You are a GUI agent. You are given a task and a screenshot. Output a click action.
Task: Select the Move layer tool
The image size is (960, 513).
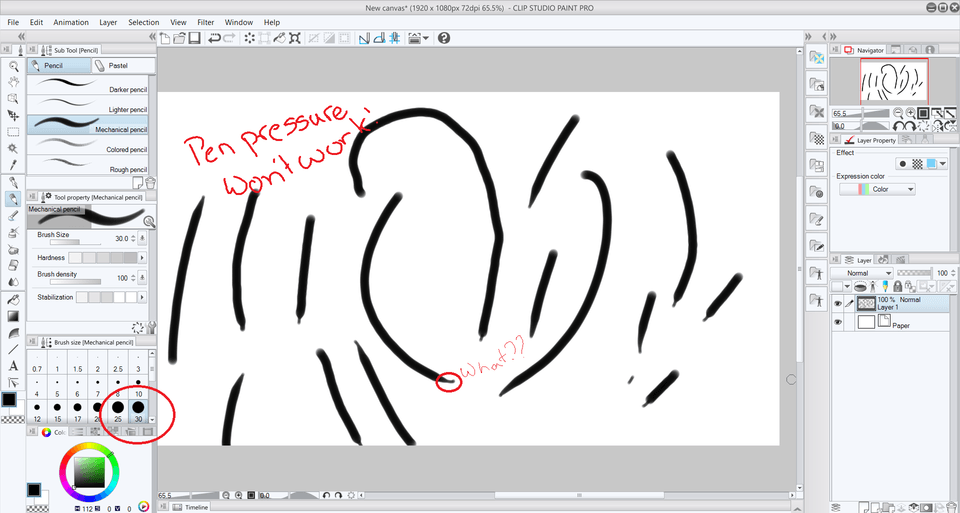coord(13,115)
